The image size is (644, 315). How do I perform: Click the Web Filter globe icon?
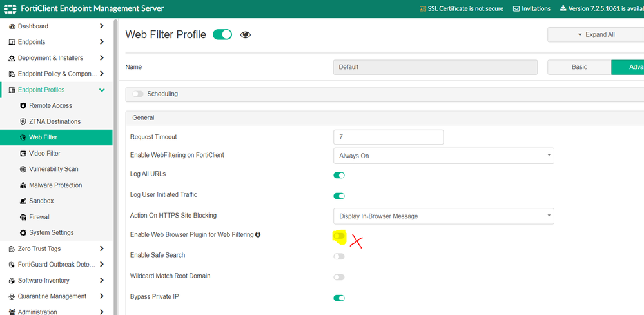tap(23, 137)
